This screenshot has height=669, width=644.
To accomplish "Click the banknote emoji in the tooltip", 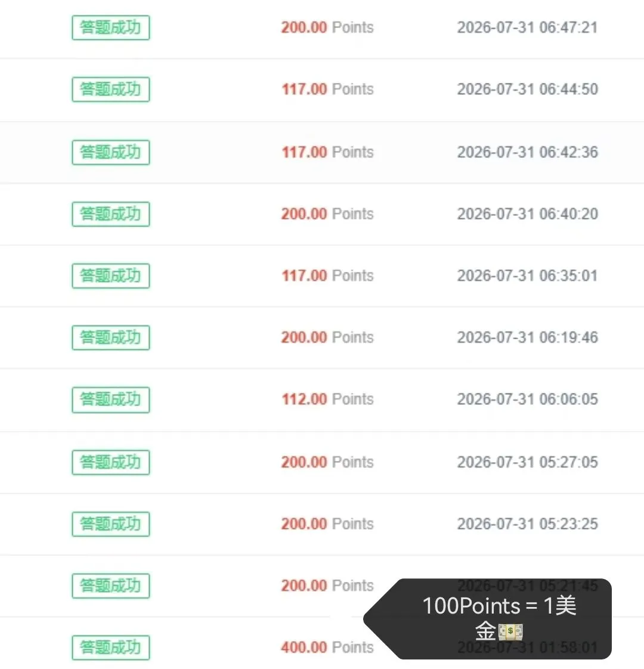I will [510, 631].
